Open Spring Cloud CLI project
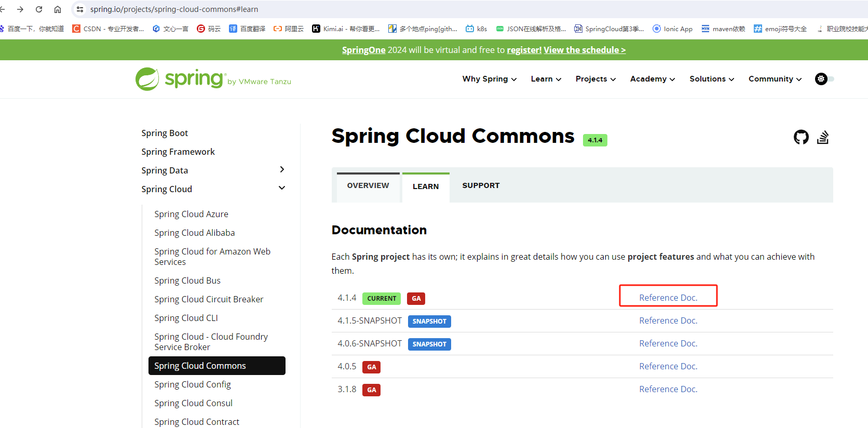This screenshot has width=868, height=428. pos(186,318)
